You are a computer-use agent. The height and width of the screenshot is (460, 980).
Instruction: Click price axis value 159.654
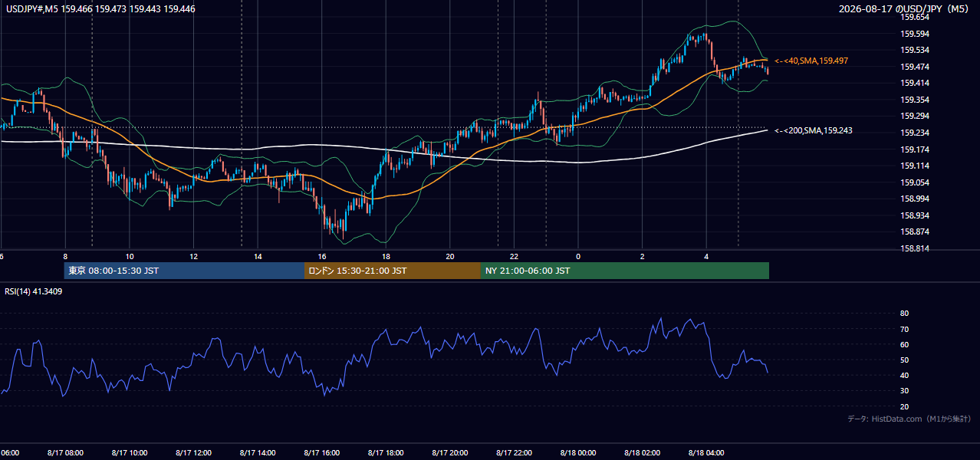pos(915,17)
